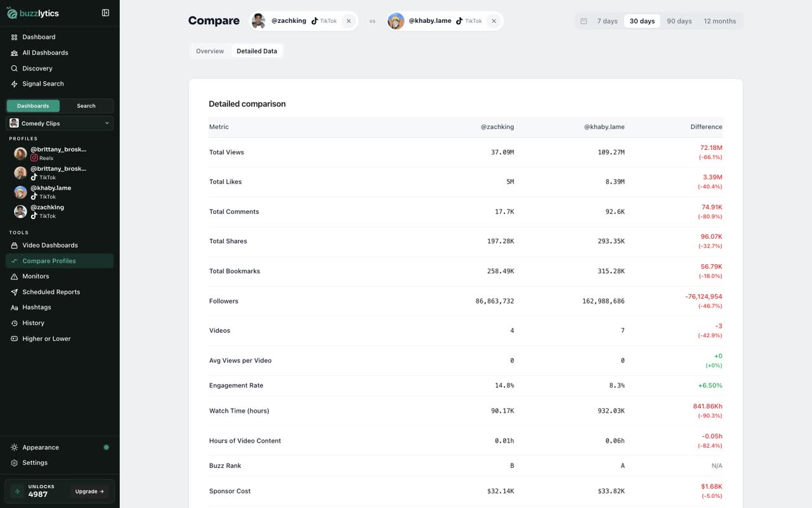Click the buzzlytics logo
Image resolution: width=812 pixels, height=508 pixels.
point(32,13)
